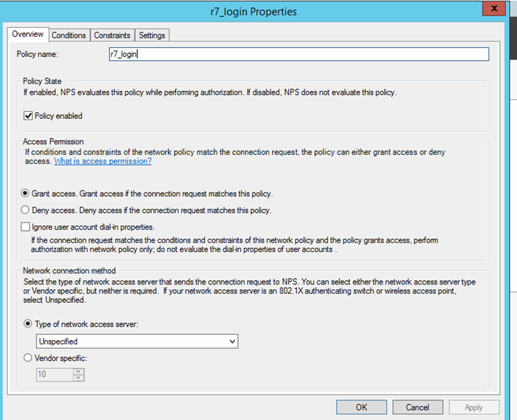Open the 'What is access permission?' link

(103, 161)
